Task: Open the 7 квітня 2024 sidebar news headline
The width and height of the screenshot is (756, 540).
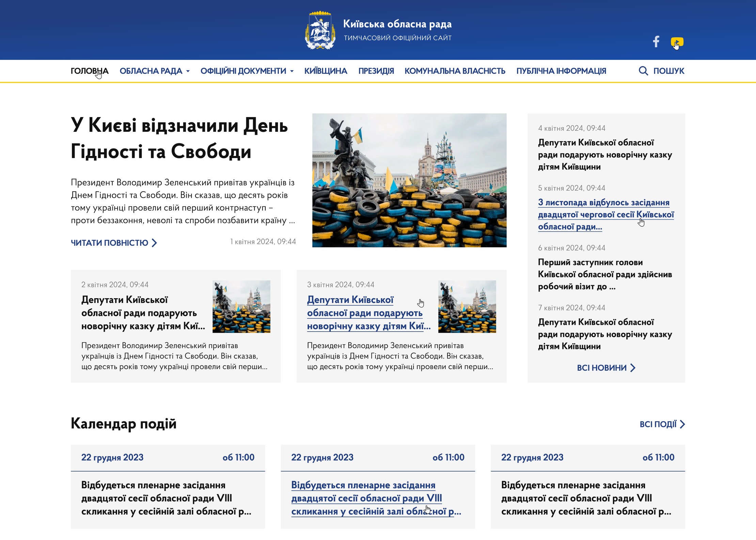Action: (605, 334)
